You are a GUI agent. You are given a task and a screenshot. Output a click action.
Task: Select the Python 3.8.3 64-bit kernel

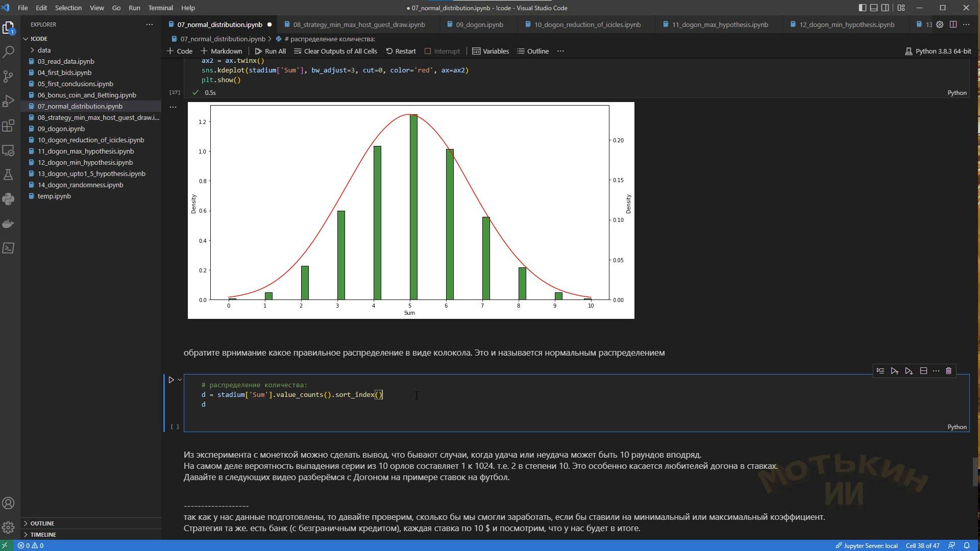(938, 51)
